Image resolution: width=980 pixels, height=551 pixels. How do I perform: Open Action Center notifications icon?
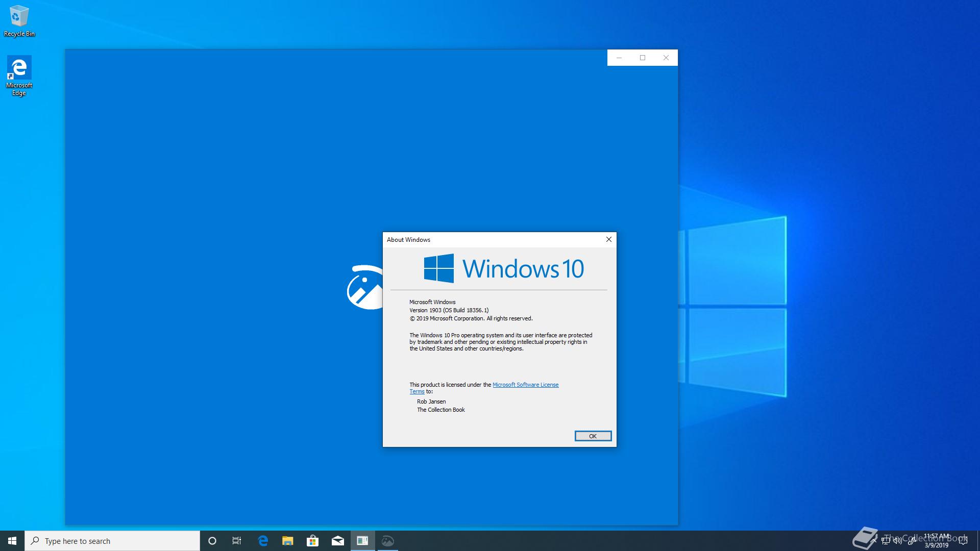[963, 541]
